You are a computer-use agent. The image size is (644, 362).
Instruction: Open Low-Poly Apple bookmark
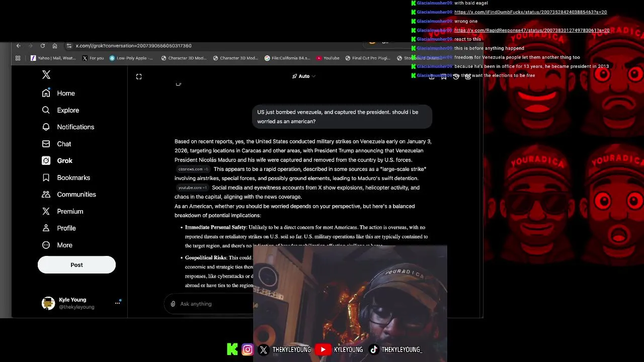(131, 58)
